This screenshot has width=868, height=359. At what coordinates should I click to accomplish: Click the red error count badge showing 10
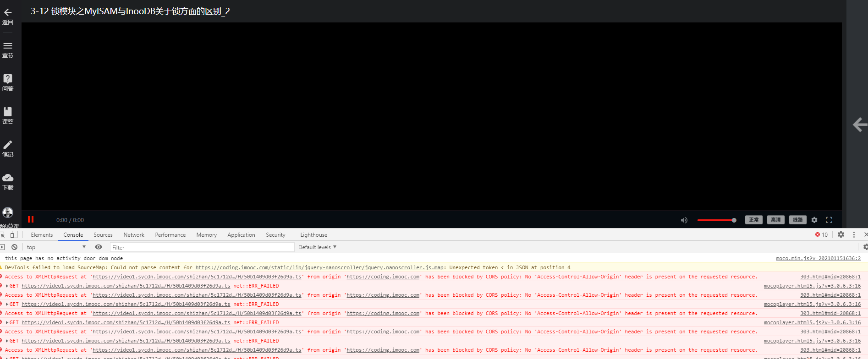[821, 235]
